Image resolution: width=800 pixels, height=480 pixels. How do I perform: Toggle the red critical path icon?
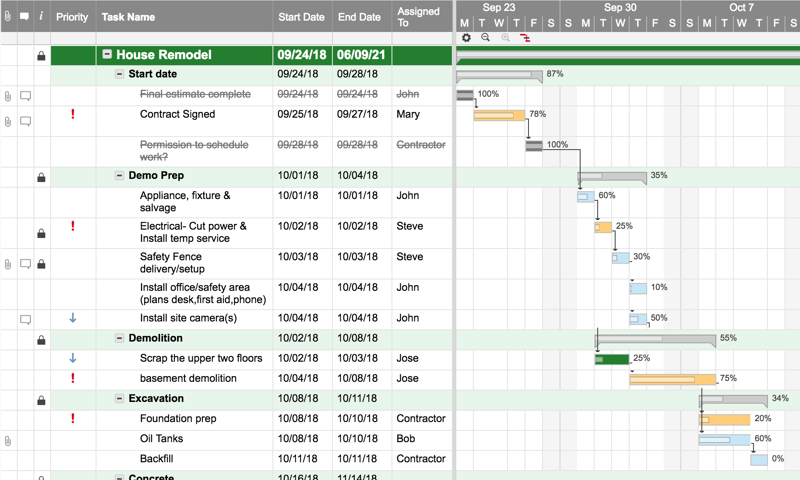525,38
